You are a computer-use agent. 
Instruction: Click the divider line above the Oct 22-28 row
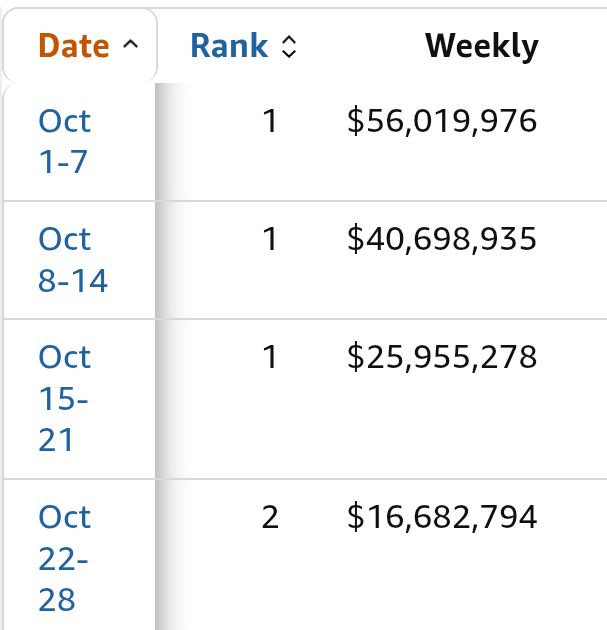[305, 479]
